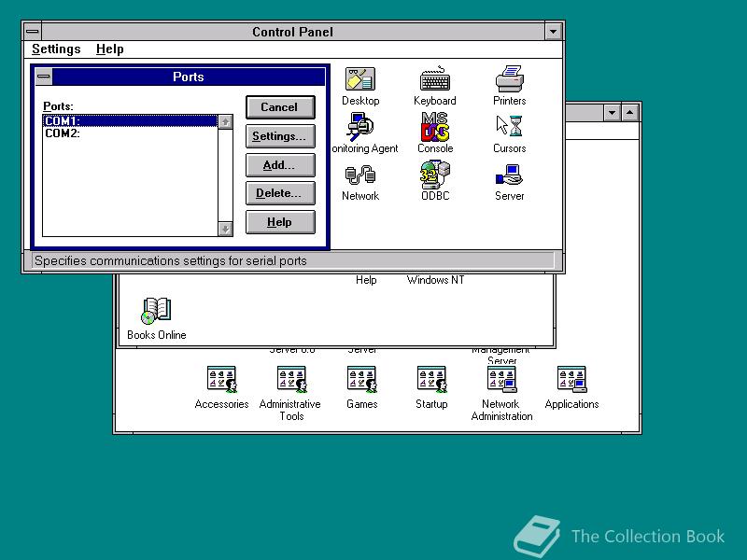Image resolution: width=747 pixels, height=560 pixels.
Task: Click the Add... button in Ports
Action: pos(280,165)
